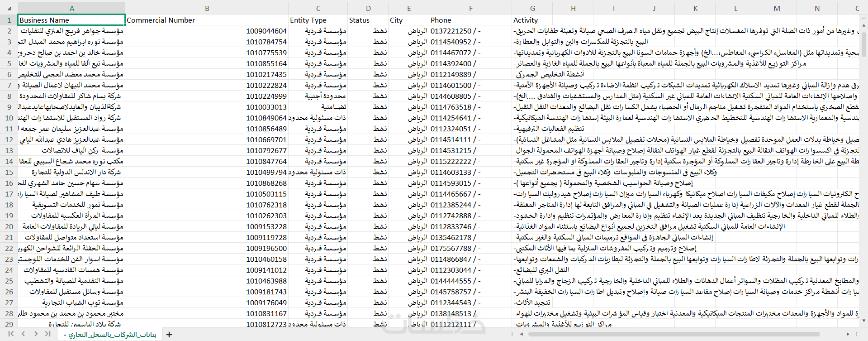Select row 10 header

pos(9,118)
